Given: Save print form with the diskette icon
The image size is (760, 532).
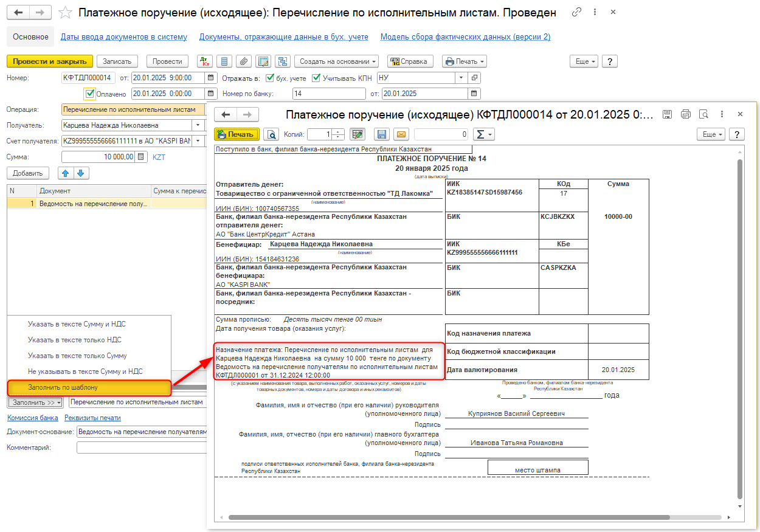Looking at the screenshot, I should [x=382, y=134].
